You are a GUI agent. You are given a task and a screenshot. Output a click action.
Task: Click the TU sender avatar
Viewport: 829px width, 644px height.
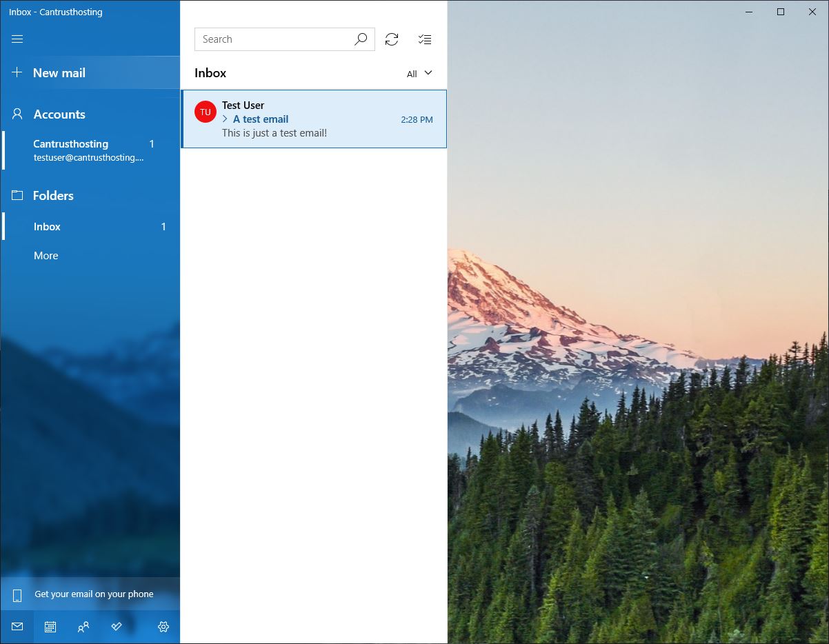click(x=206, y=112)
